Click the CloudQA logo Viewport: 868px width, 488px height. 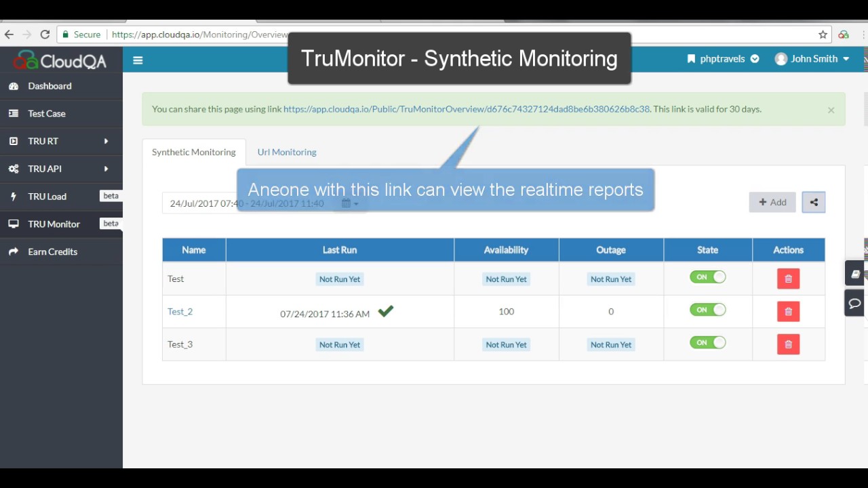click(61, 60)
